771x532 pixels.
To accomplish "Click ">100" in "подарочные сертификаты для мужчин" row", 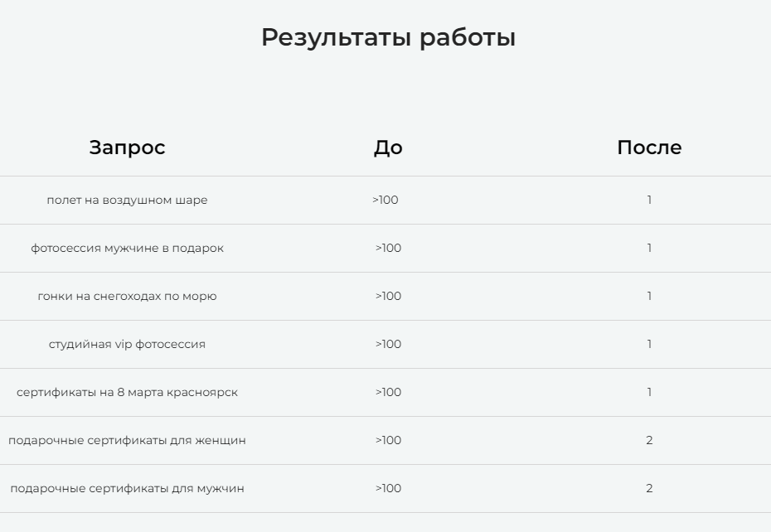I will (x=388, y=488).
